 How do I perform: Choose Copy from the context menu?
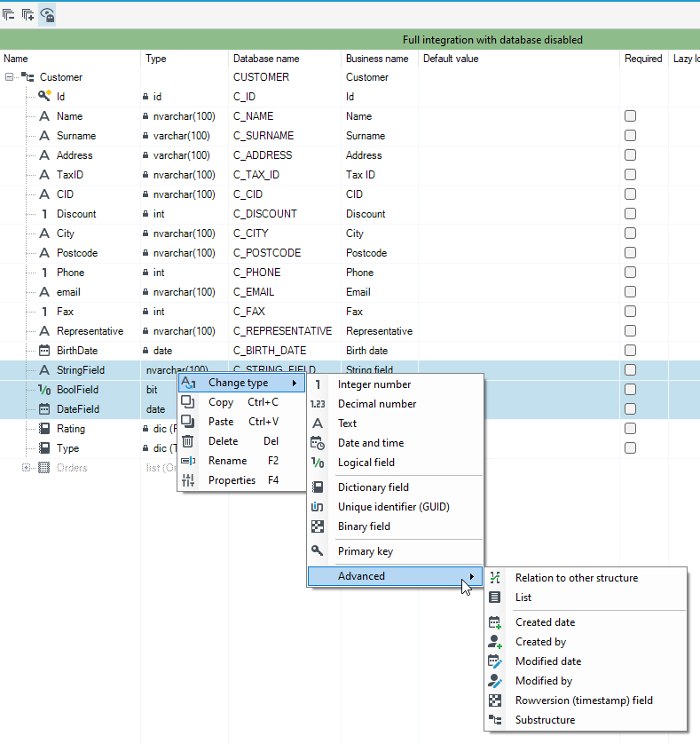pyautogui.click(x=242, y=402)
